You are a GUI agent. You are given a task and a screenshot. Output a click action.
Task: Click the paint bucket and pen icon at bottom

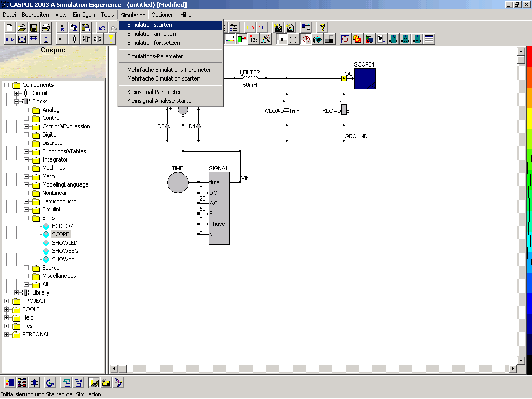click(x=118, y=382)
